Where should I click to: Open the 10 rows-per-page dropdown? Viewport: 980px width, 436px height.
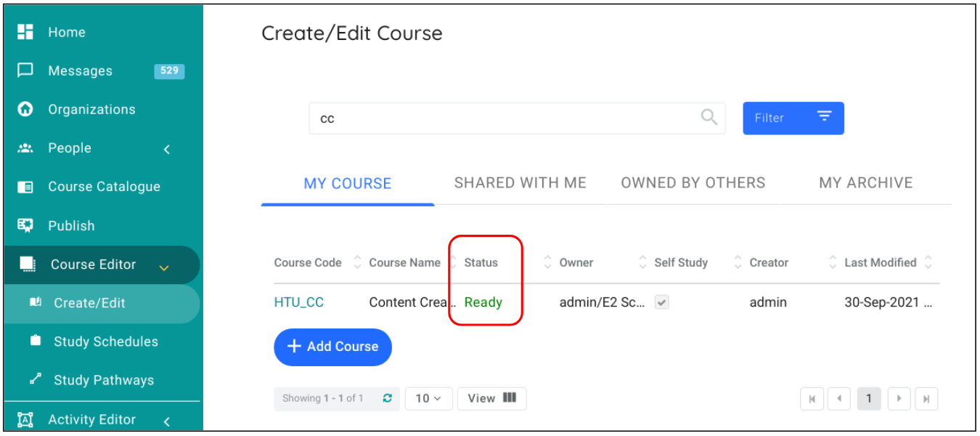click(x=428, y=398)
